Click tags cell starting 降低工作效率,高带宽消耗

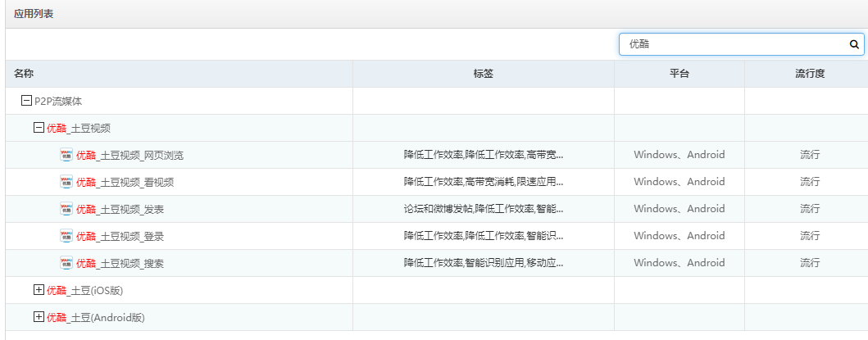click(484, 182)
